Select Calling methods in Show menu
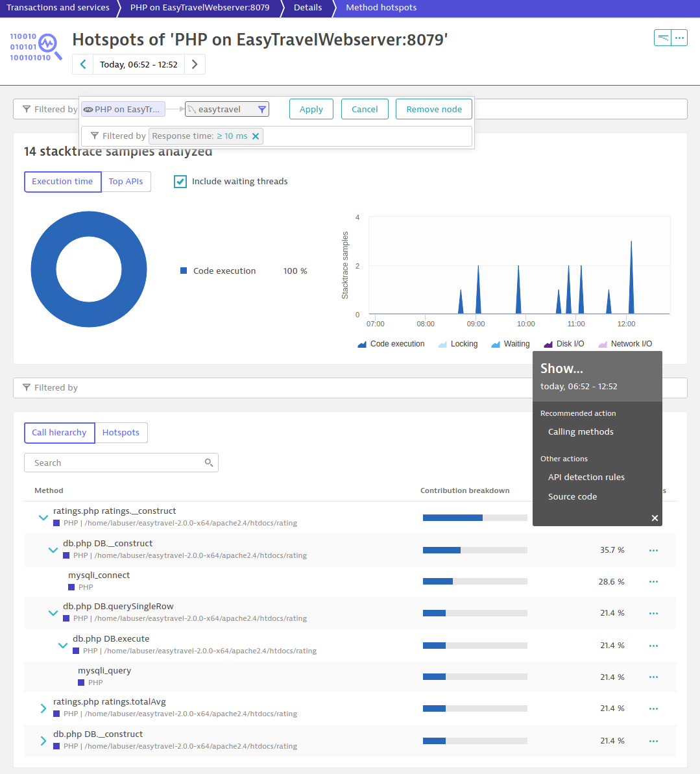This screenshot has height=774, width=700. point(581,432)
